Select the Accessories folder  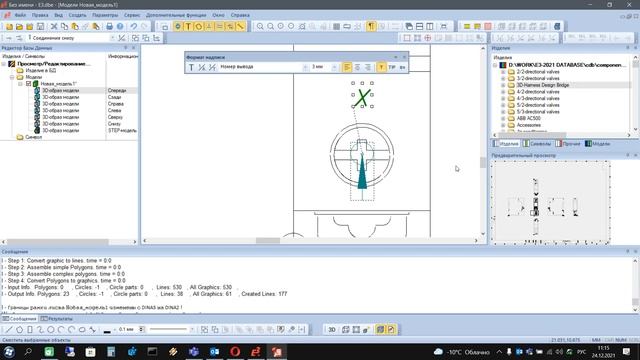tap(529, 125)
